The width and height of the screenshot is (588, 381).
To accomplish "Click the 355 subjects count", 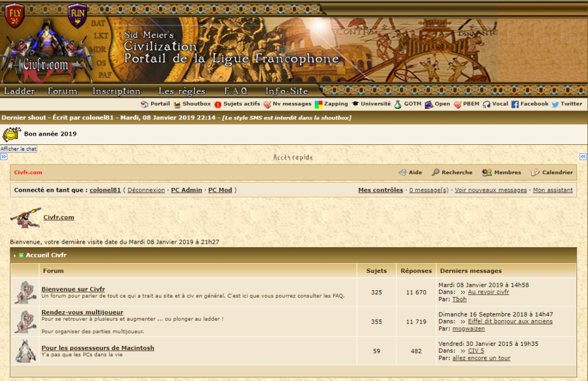I will (377, 322).
